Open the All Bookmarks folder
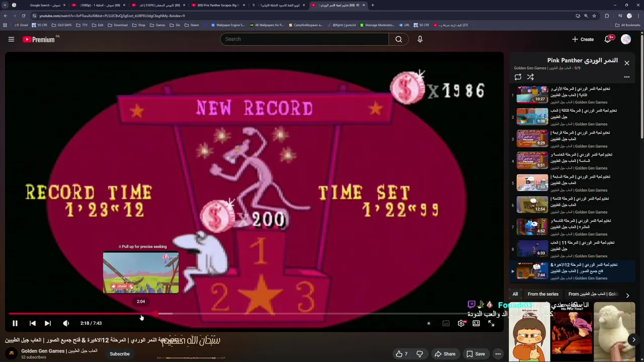Image resolution: width=644 pixels, height=362 pixels. point(628,25)
